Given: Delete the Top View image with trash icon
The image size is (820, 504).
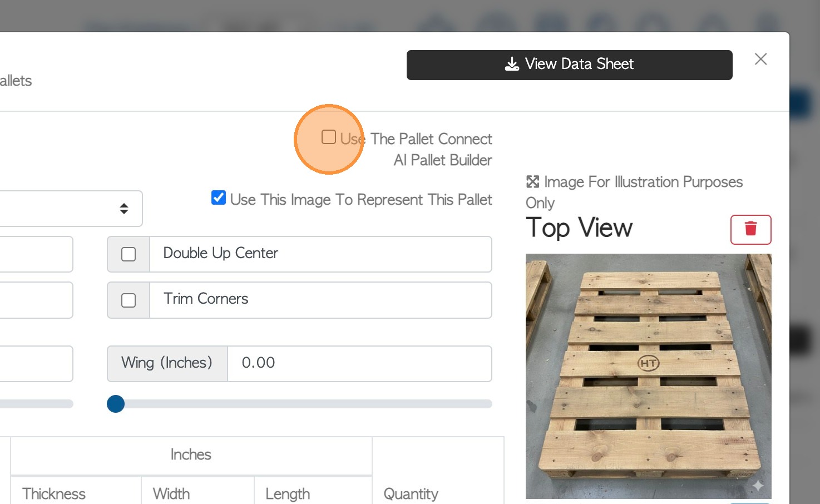Looking at the screenshot, I should click(750, 229).
